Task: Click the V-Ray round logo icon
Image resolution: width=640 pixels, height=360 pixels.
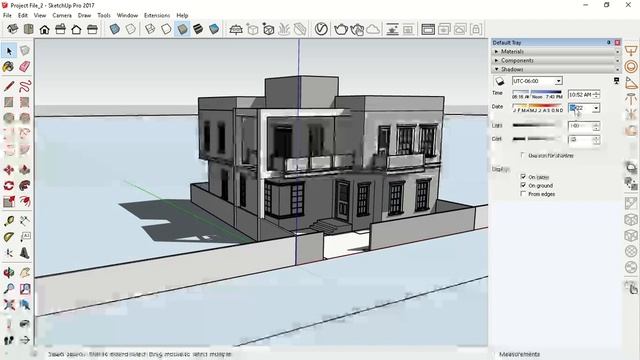Action: (x=321, y=29)
